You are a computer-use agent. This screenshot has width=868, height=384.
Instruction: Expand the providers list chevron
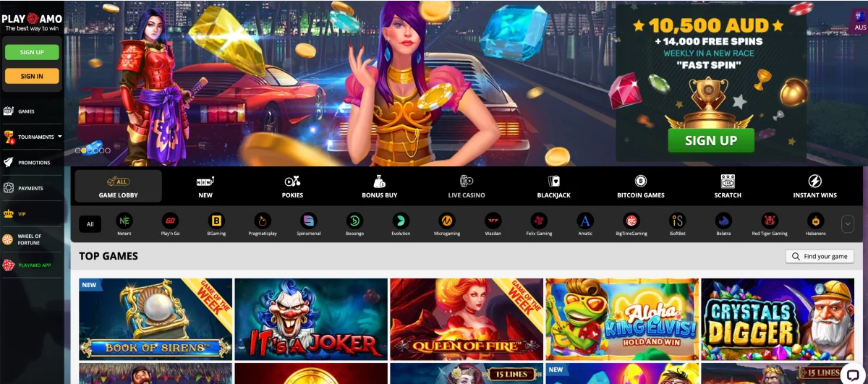tap(848, 224)
